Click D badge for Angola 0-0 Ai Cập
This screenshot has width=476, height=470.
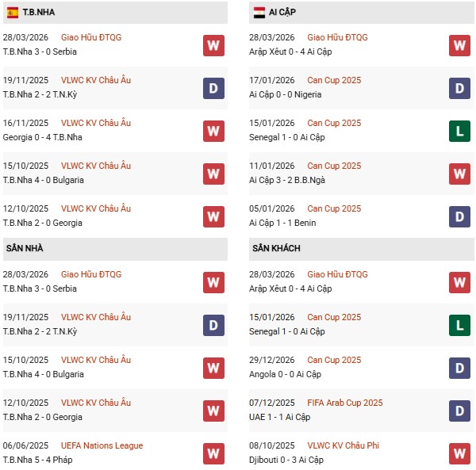click(x=460, y=367)
